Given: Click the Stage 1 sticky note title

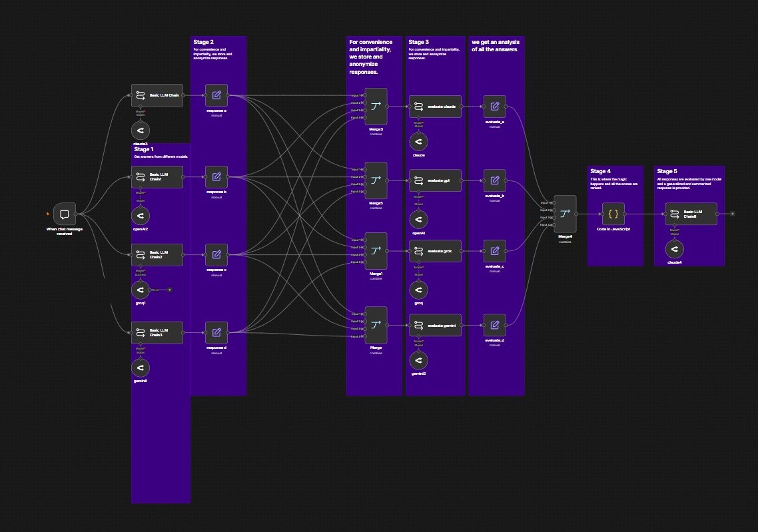Looking at the screenshot, I should tap(144, 149).
